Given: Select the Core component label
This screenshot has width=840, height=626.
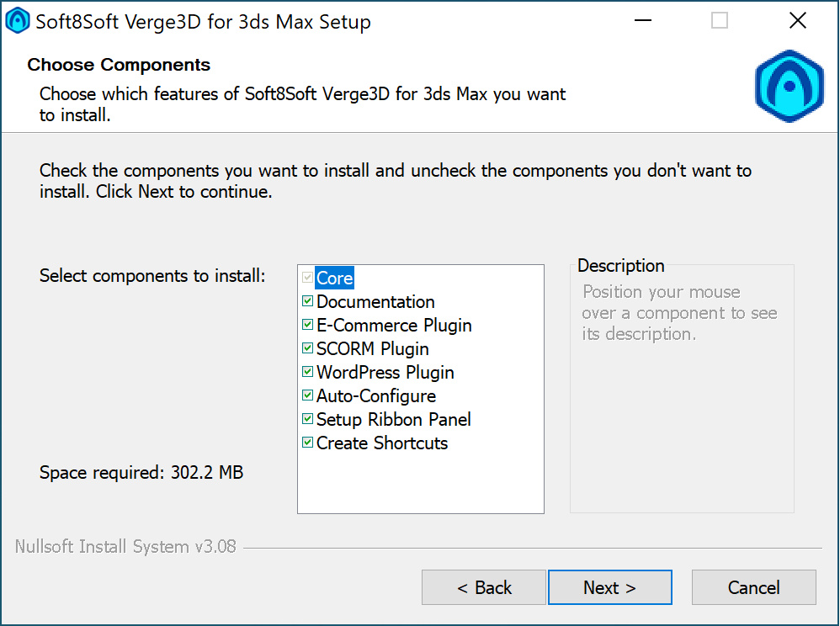Looking at the screenshot, I should tap(334, 278).
